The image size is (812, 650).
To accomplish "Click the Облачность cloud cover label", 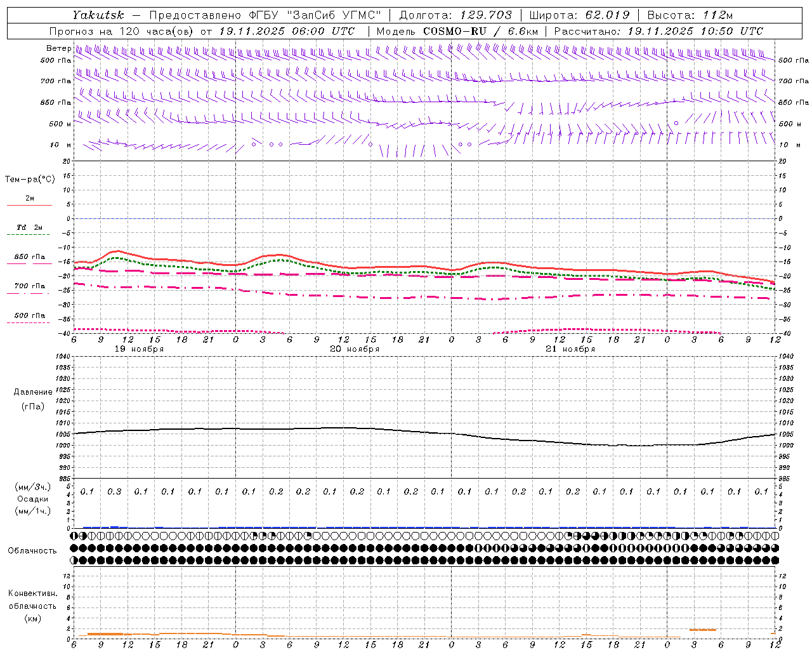I will coord(32,551).
